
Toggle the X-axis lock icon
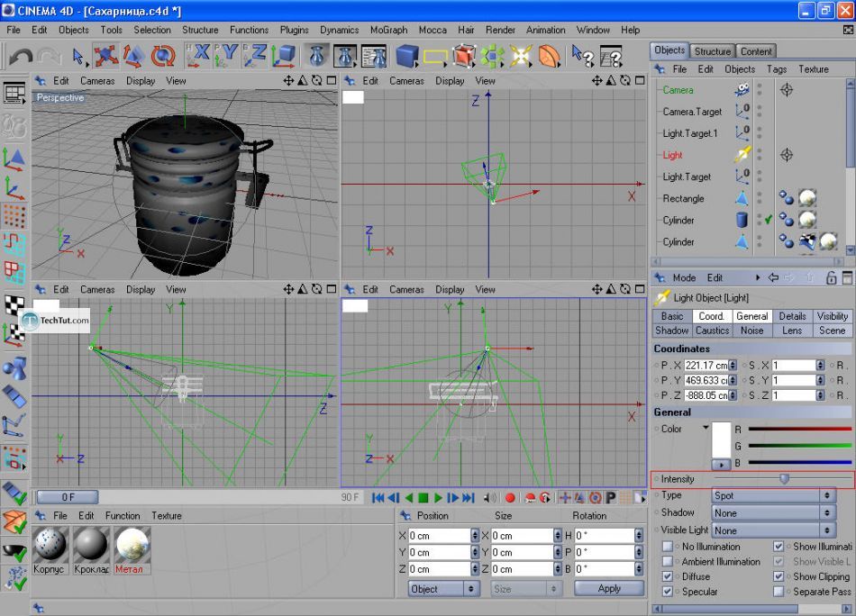[198, 57]
